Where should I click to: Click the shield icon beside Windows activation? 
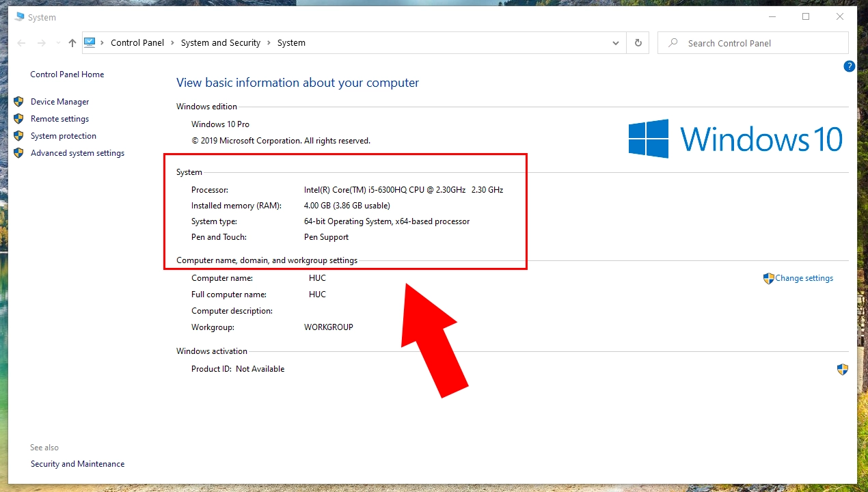coord(842,369)
